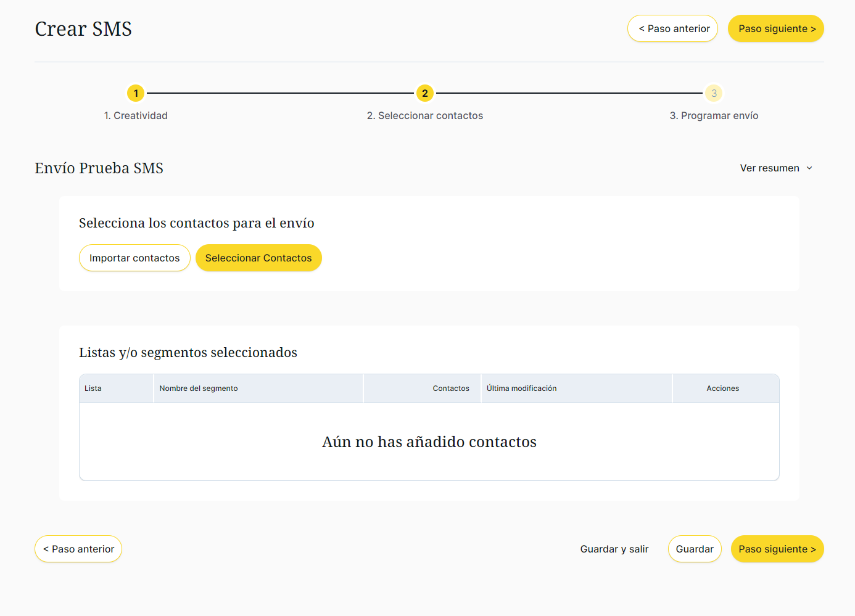
Task: Save progress with the "Guardar" button
Action: [695, 549]
